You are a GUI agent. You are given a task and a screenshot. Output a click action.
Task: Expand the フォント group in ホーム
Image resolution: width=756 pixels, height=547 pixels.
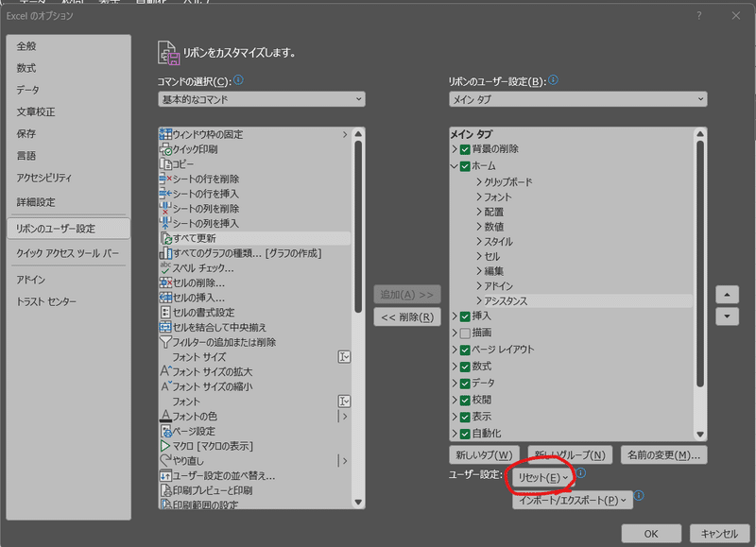(x=479, y=197)
